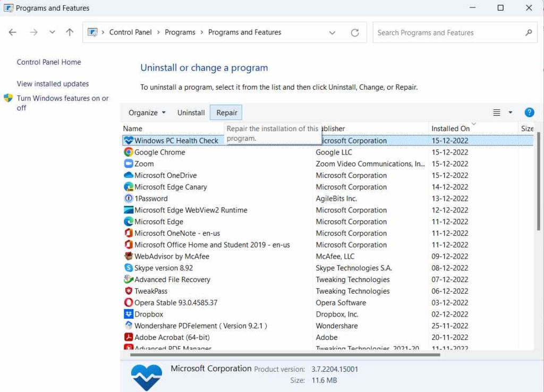Screen dimensions: 544x392
Task: Click Uninstall in the toolbar
Action: pos(191,113)
